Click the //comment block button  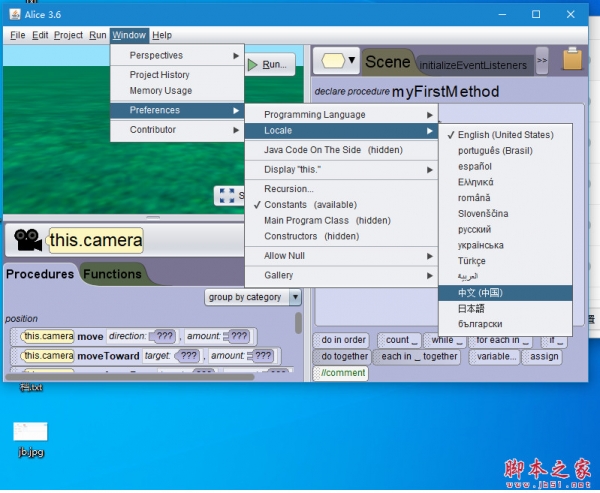pyautogui.click(x=340, y=373)
